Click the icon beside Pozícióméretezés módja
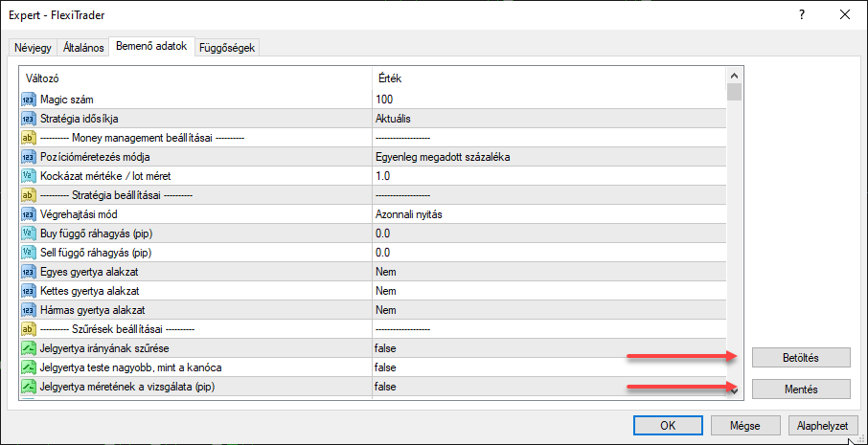This screenshot has height=445, width=868. [x=28, y=157]
